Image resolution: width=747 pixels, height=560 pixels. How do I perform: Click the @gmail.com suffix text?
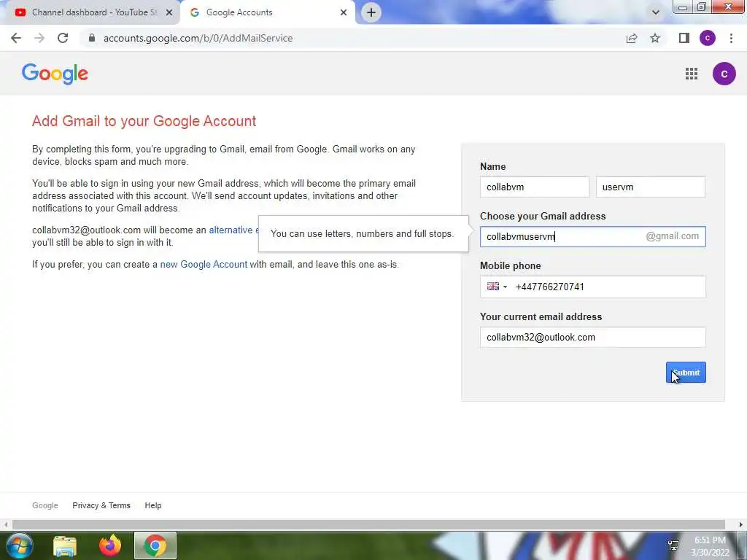[672, 236]
